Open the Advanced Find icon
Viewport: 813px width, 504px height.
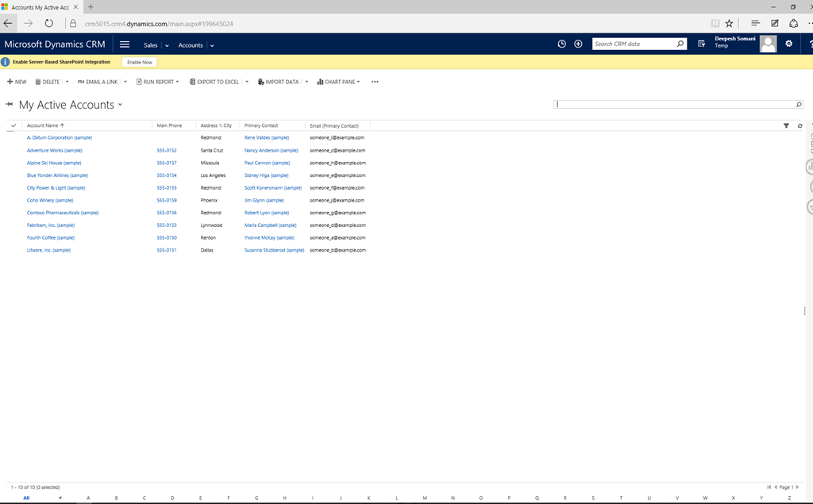pos(701,44)
